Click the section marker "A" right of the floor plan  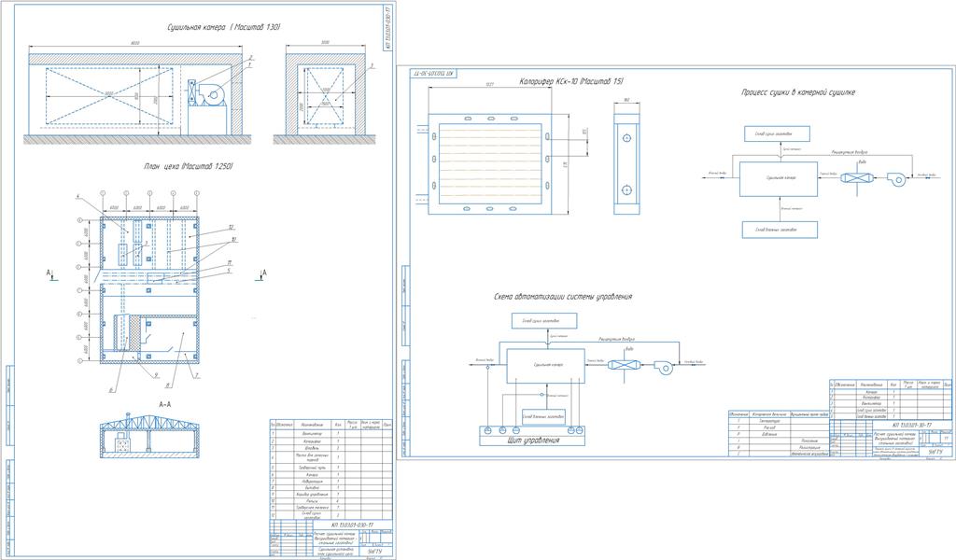pyautogui.click(x=262, y=274)
